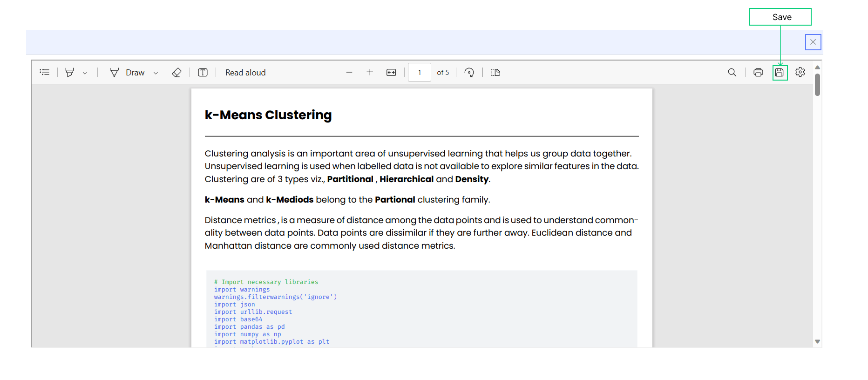This screenshot has width=868, height=380.
Task: Click the bold word "k-Mediods"
Action: [x=290, y=200]
